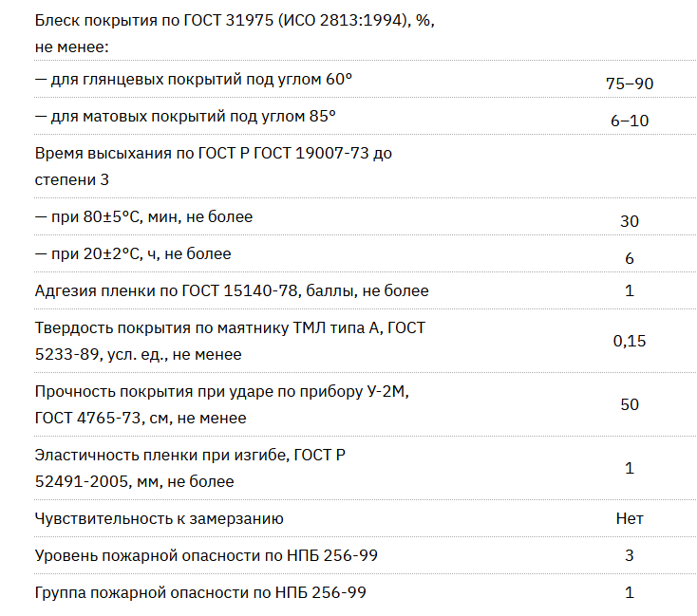The width and height of the screenshot is (697, 616).
Task: Click the 'Адгезия пленки по ГОСТ 15140-78' label
Action: [x=232, y=290]
